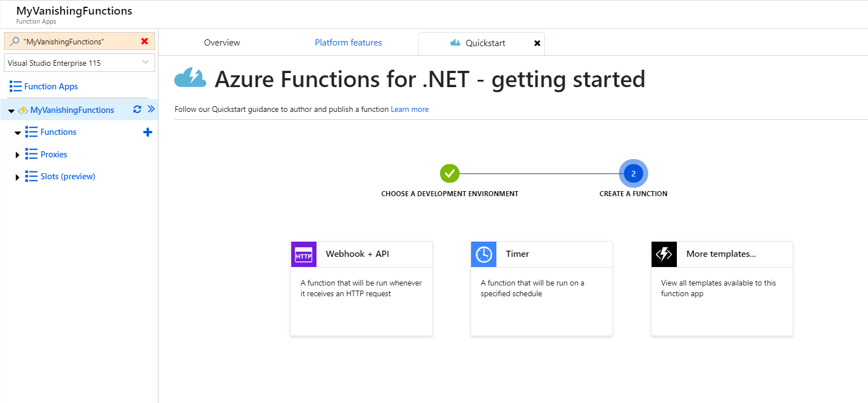
Task: Click the large Azure Functions cloud icon
Action: click(x=191, y=78)
